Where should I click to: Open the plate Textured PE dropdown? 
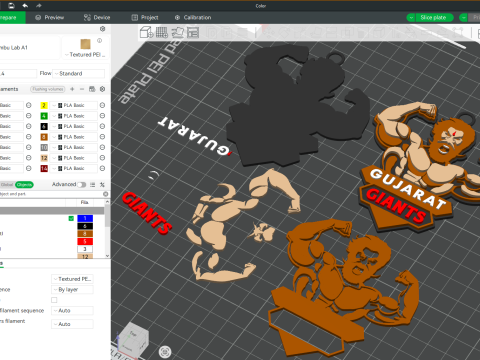click(x=72, y=279)
